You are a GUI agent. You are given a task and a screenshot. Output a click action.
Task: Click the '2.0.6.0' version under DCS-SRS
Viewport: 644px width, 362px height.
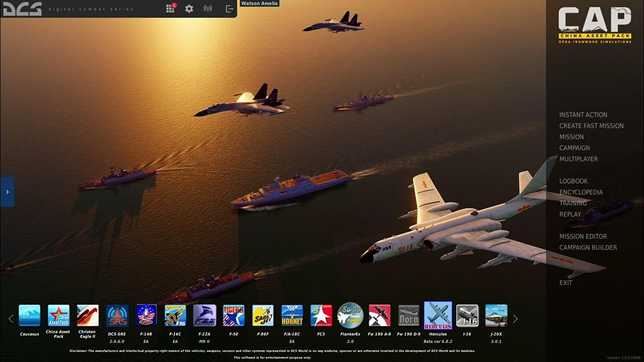pyautogui.click(x=117, y=341)
